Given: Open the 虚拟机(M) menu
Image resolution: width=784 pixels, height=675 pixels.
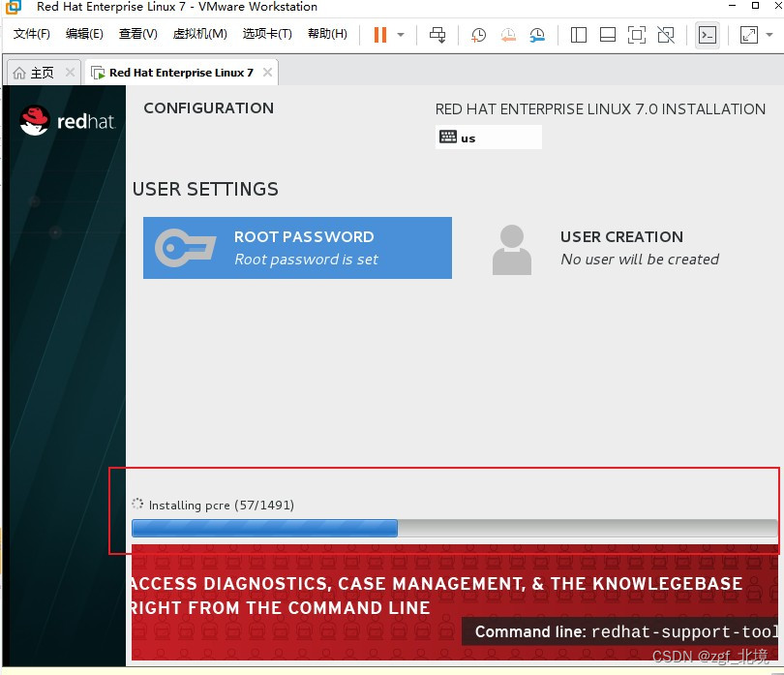Looking at the screenshot, I should click(x=199, y=34).
